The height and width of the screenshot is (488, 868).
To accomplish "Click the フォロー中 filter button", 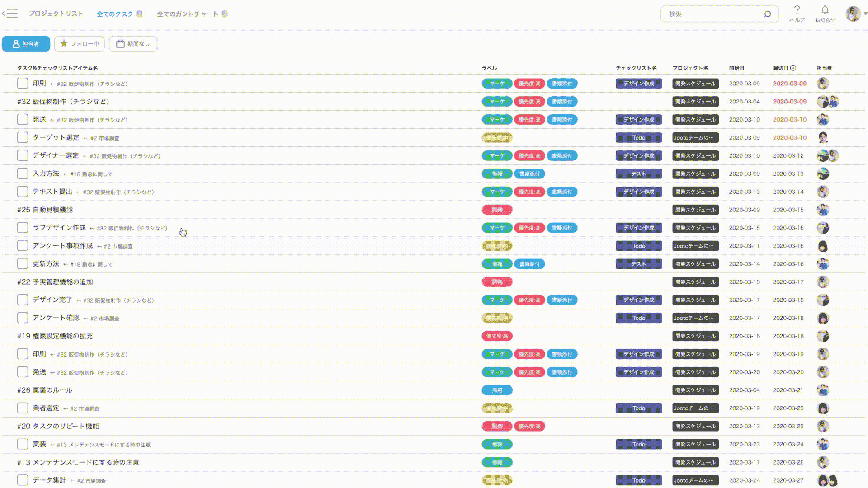I will (x=80, y=44).
